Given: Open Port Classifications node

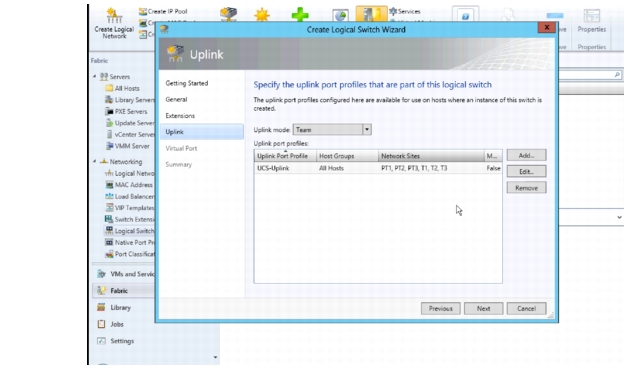Looking at the screenshot, I should coord(130,254).
